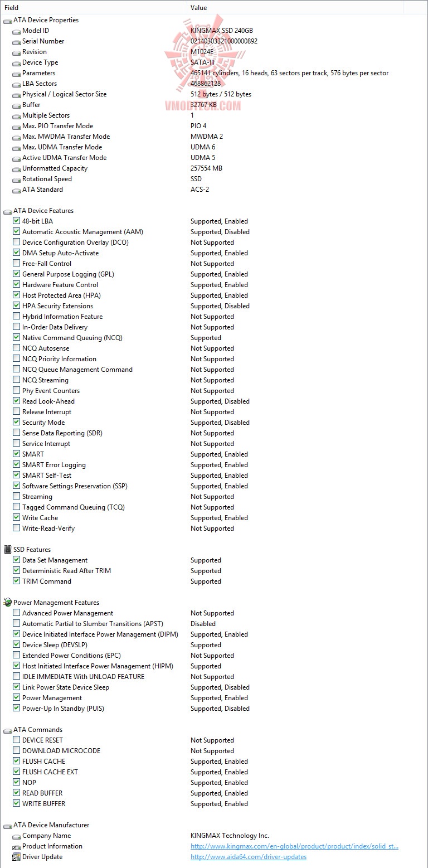The image size is (428, 868).
Task: Click the Driver Update icon
Action: click(16, 857)
